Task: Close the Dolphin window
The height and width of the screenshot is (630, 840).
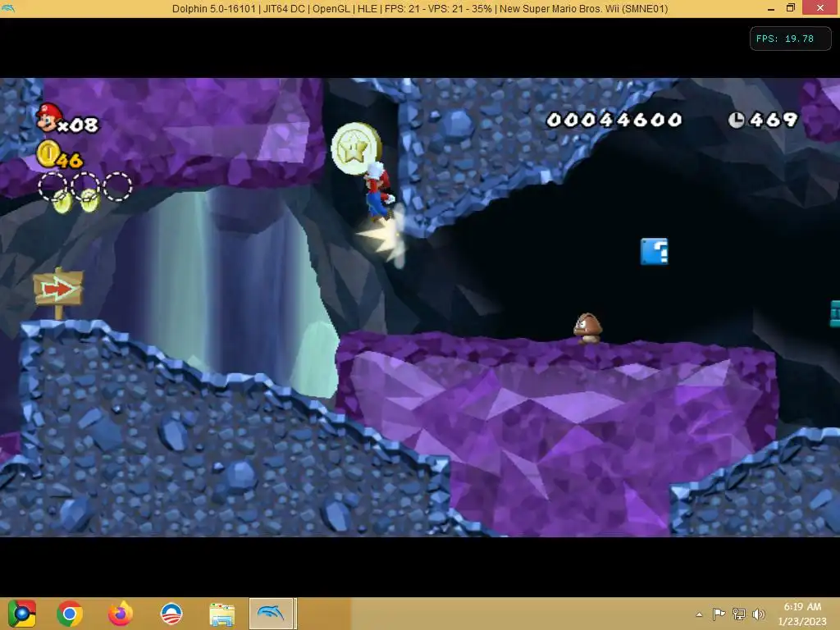Action: pos(820,8)
